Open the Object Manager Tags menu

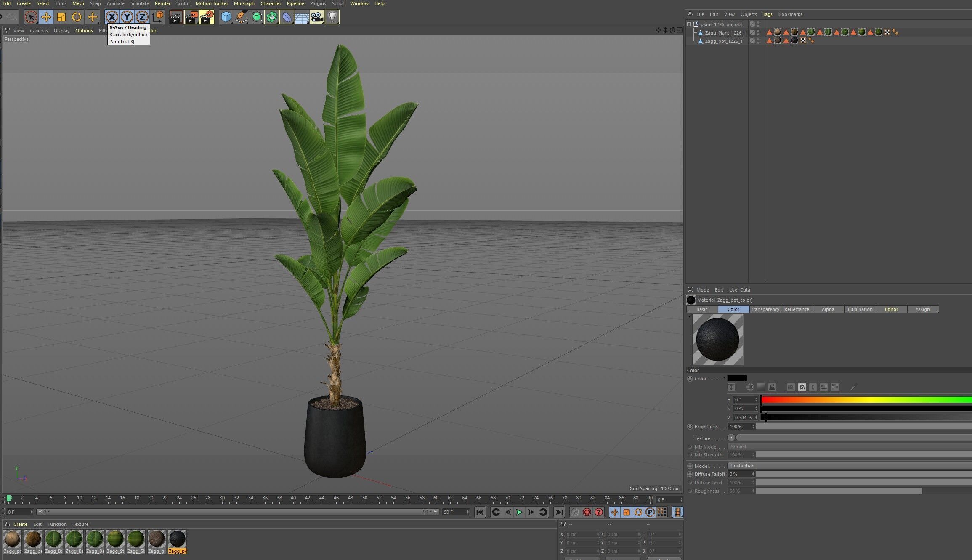point(768,14)
